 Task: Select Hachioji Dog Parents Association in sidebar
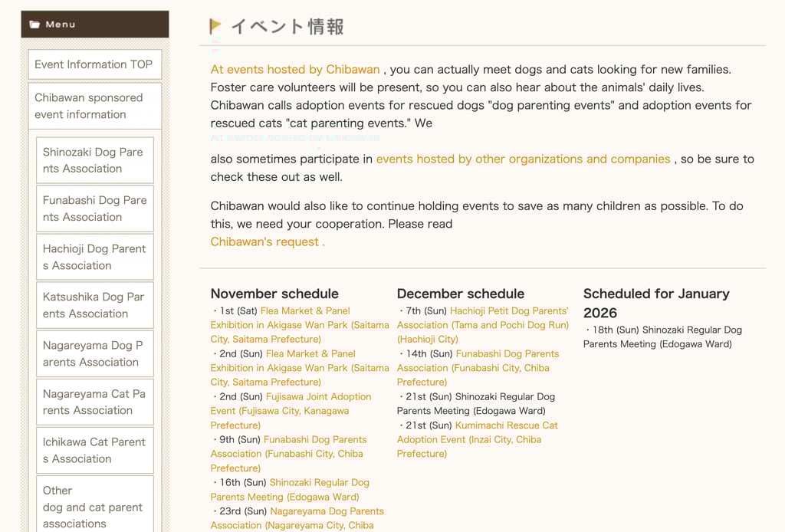click(x=95, y=257)
